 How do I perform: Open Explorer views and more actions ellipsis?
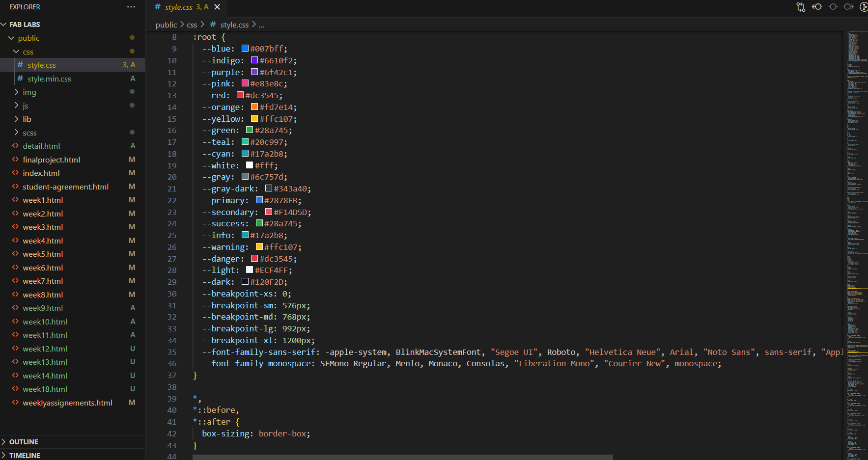(131, 7)
